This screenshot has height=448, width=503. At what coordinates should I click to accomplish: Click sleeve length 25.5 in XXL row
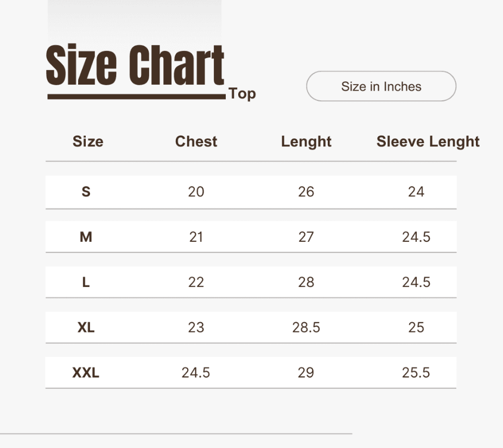click(x=416, y=373)
